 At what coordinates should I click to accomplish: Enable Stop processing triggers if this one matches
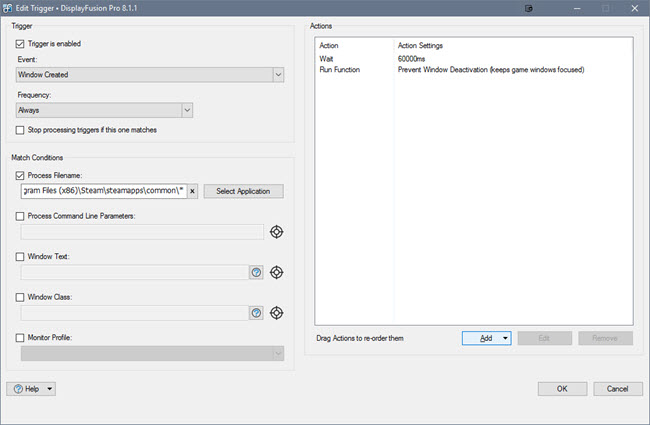pyautogui.click(x=21, y=130)
